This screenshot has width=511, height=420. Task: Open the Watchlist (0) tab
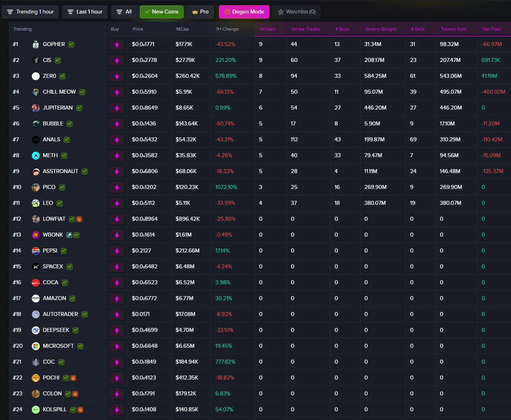pyautogui.click(x=296, y=12)
